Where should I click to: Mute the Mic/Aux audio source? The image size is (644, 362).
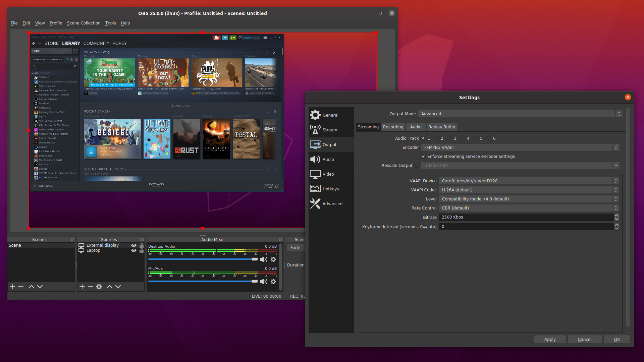264,281
